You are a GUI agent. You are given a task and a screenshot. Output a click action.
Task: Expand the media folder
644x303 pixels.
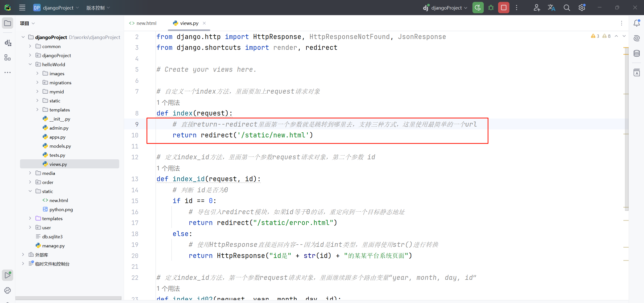point(30,173)
